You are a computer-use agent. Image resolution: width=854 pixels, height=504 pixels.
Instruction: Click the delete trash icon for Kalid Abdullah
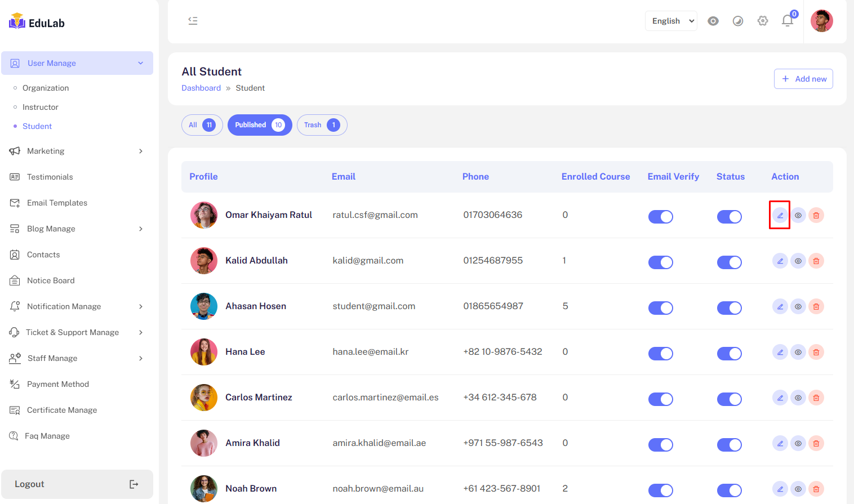[816, 261]
